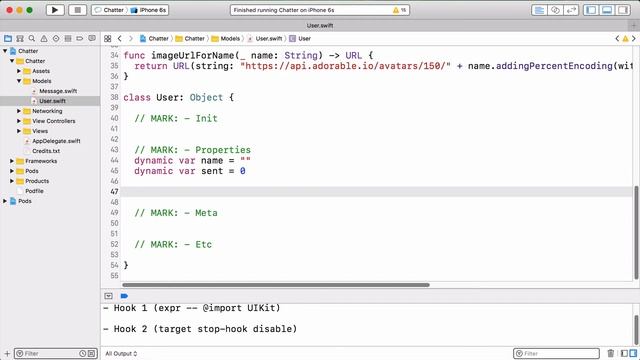Toggle the Debug area panel
640x360 pixels.
(x=607, y=10)
